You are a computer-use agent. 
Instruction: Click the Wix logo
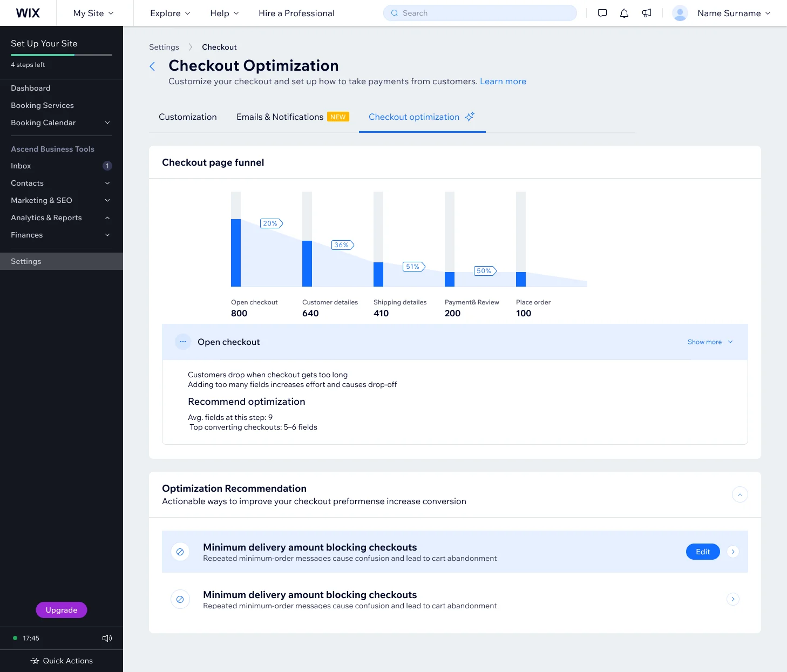point(28,13)
